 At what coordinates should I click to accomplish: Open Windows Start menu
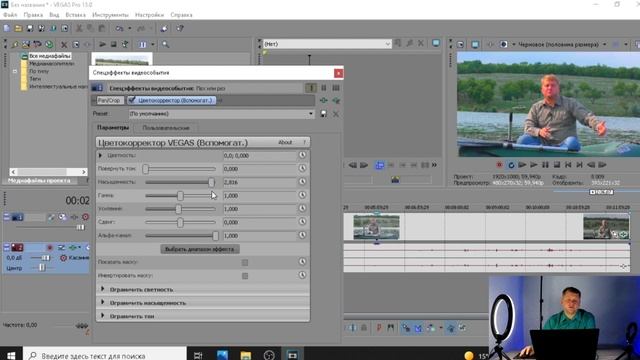(11, 355)
